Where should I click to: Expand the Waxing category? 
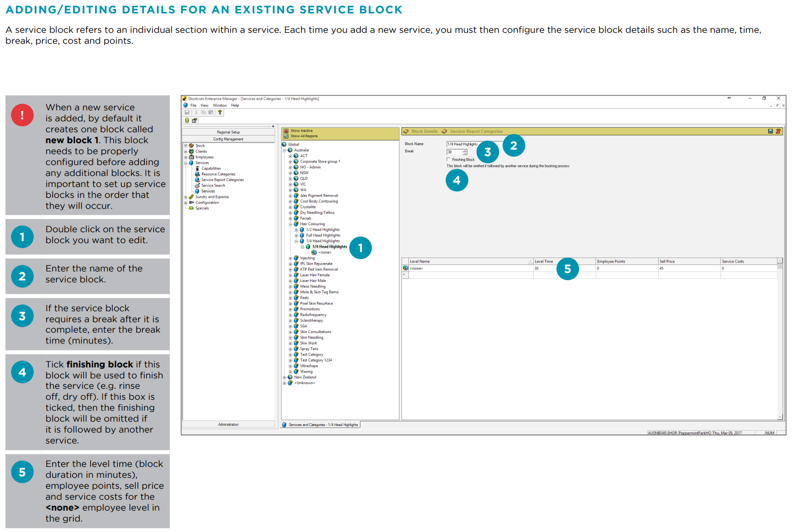pyautogui.click(x=291, y=371)
